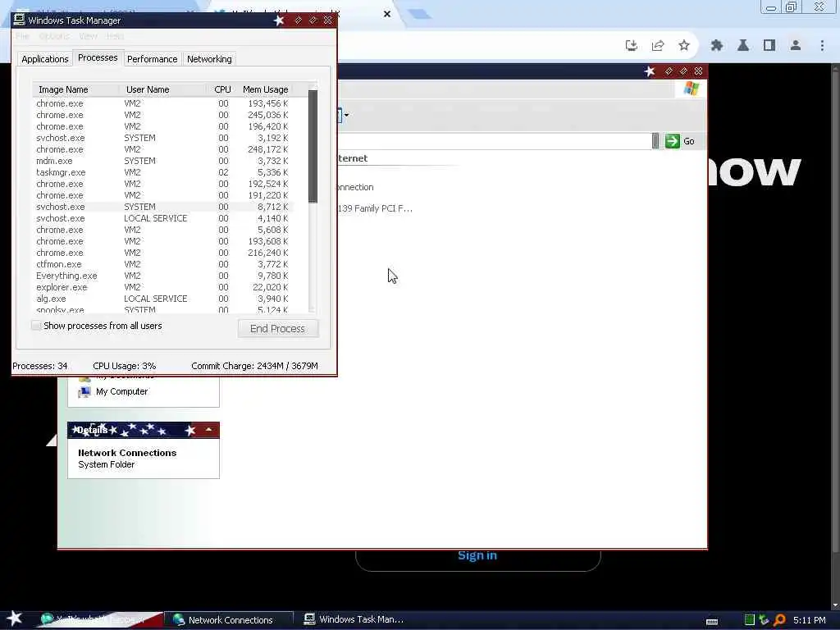Open the View menu in Task Manager
The height and width of the screenshot is (630, 840).
tap(88, 36)
